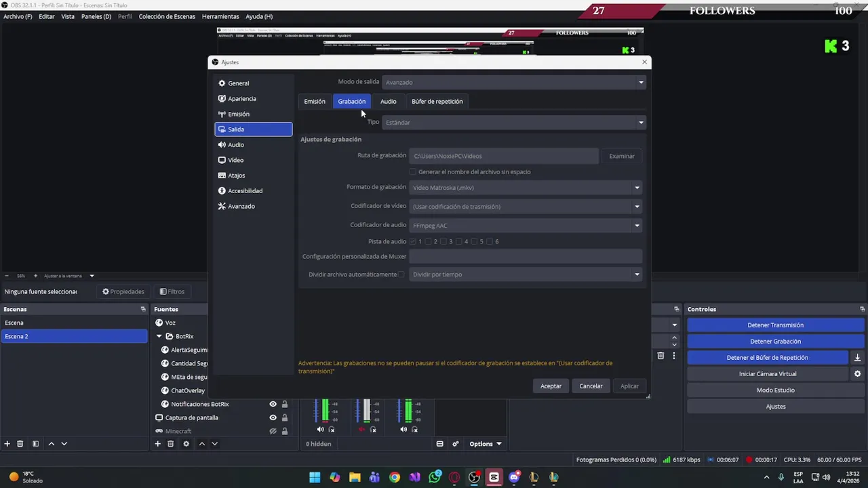Unmute the red muted speaker icon in the mixer

click(x=361, y=430)
